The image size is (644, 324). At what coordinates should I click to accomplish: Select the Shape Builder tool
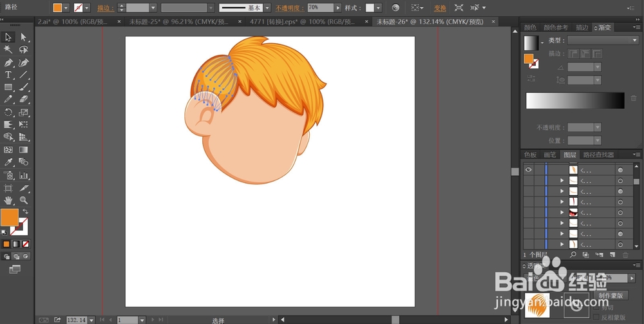coord(8,137)
